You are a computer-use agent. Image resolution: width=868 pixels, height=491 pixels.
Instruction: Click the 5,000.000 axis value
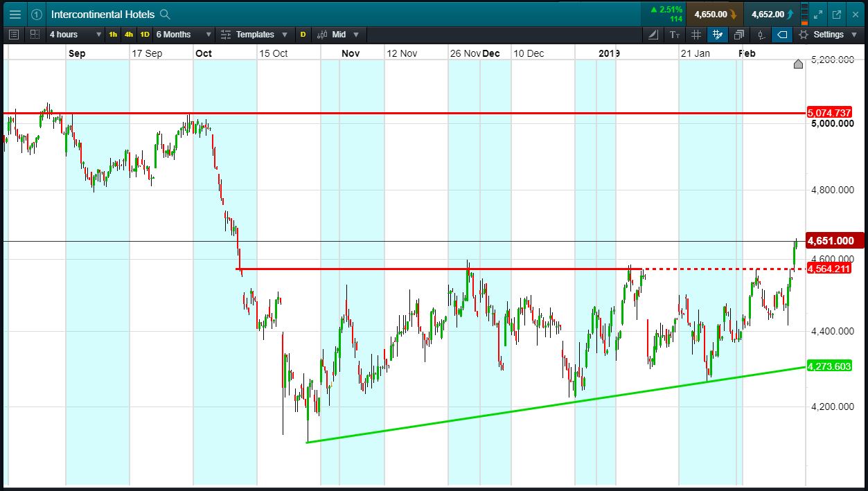832,123
